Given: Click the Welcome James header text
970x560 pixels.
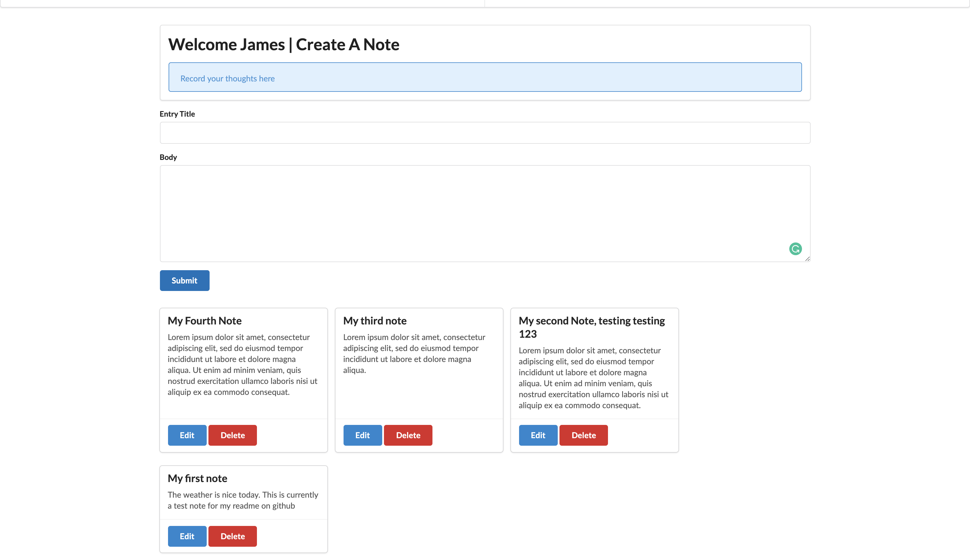Looking at the screenshot, I should (x=283, y=45).
